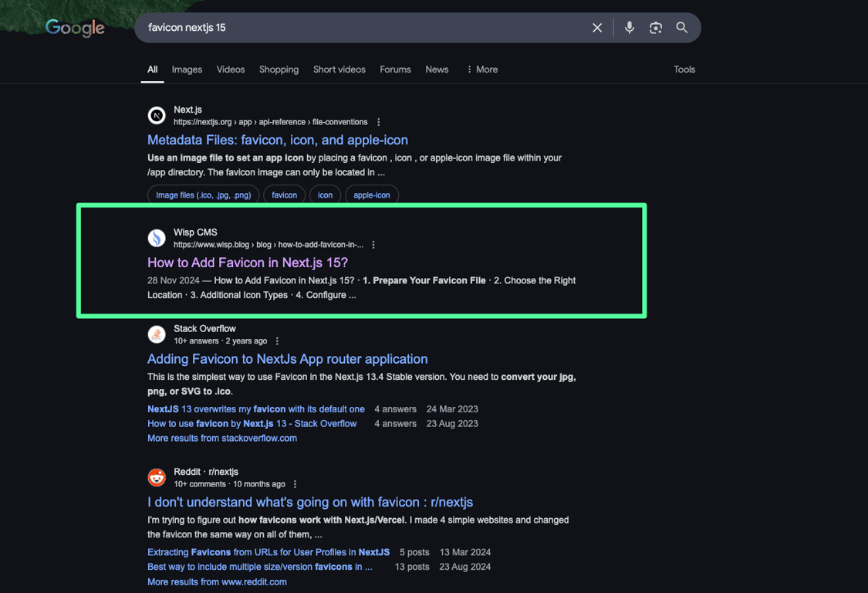Click the Next.js site favicon

coord(157,115)
